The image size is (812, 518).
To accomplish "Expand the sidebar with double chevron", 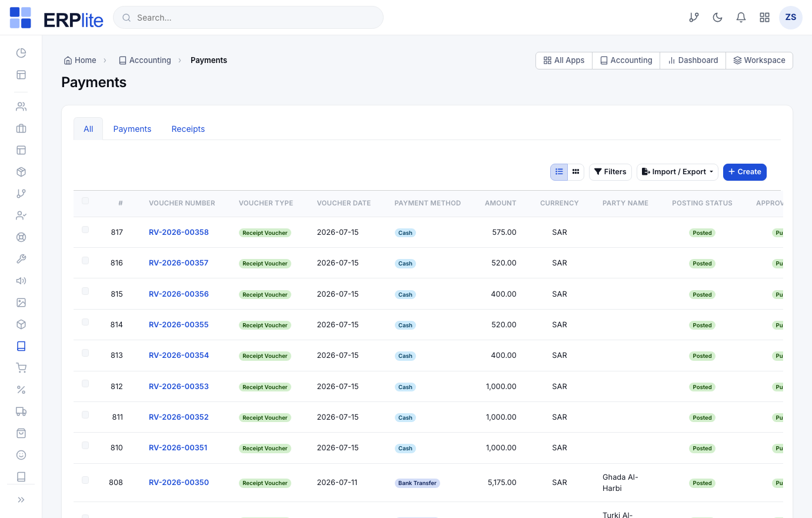I will pyautogui.click(x=21, y=500).
